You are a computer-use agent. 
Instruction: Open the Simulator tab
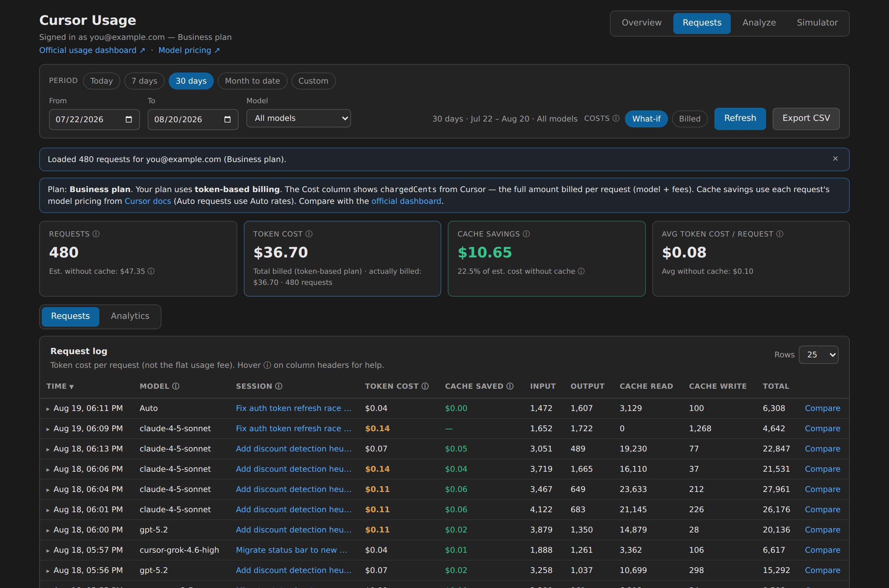pos(817,23)
